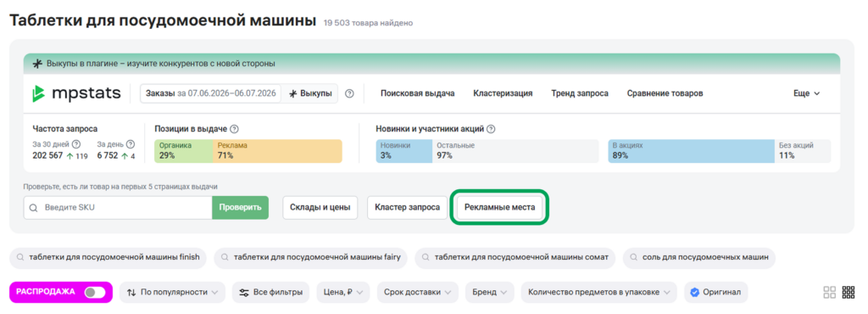Click the Рекламные места button
The width and height of the screenshot is (868, 314).
[x=500, y=208]
